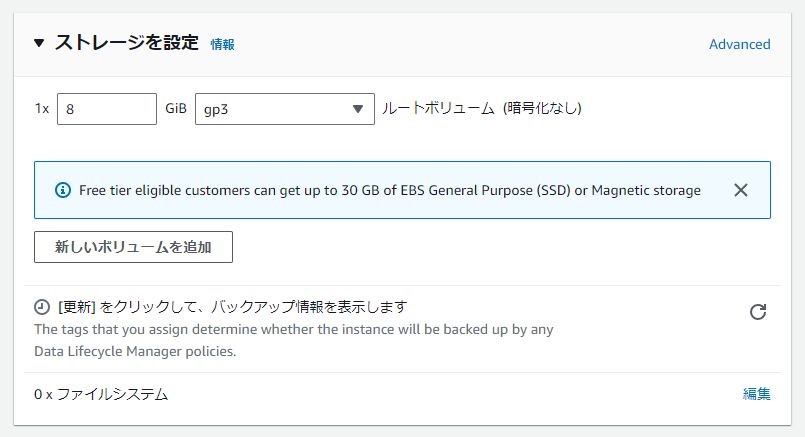Screen dimensions: 805x437
Task: Open the gp3 volume type dropdown
Action: pos(284,109)
